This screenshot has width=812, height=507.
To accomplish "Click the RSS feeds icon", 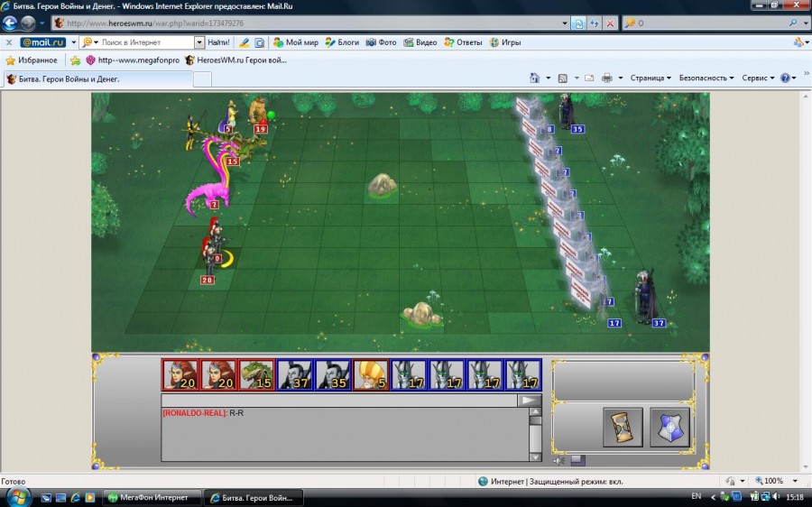I will (x=562, y=78).
